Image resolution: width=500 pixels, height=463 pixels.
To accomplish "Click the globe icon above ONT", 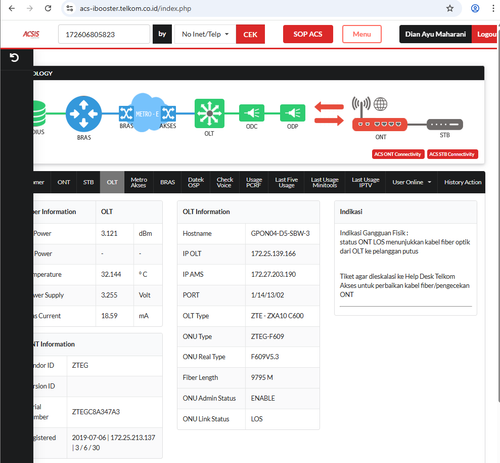I will tap(380, 104).
